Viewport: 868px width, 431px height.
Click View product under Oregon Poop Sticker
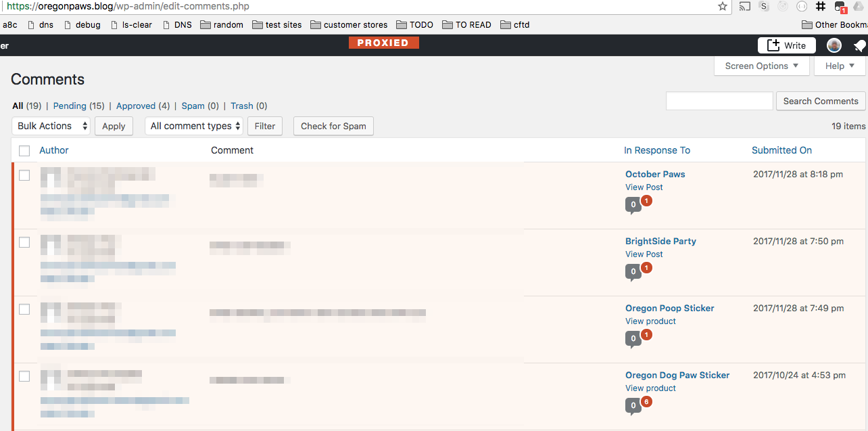(651, 321)
